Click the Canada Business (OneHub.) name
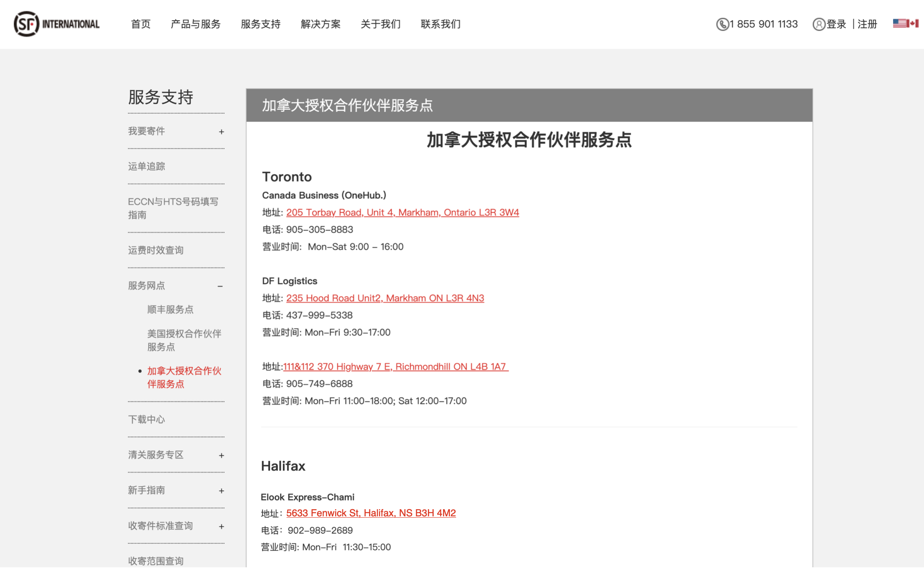Viewport: 924px width, 577px height. tap(324, 195)
